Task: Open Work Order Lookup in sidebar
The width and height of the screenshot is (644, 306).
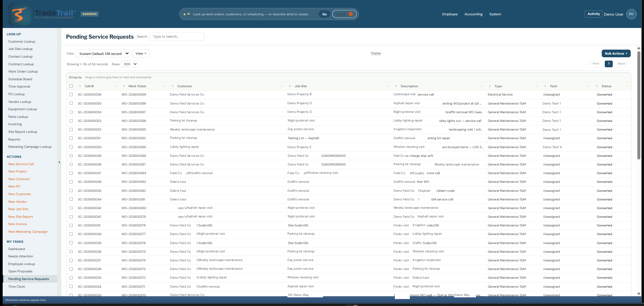Action: coord(23,72)
